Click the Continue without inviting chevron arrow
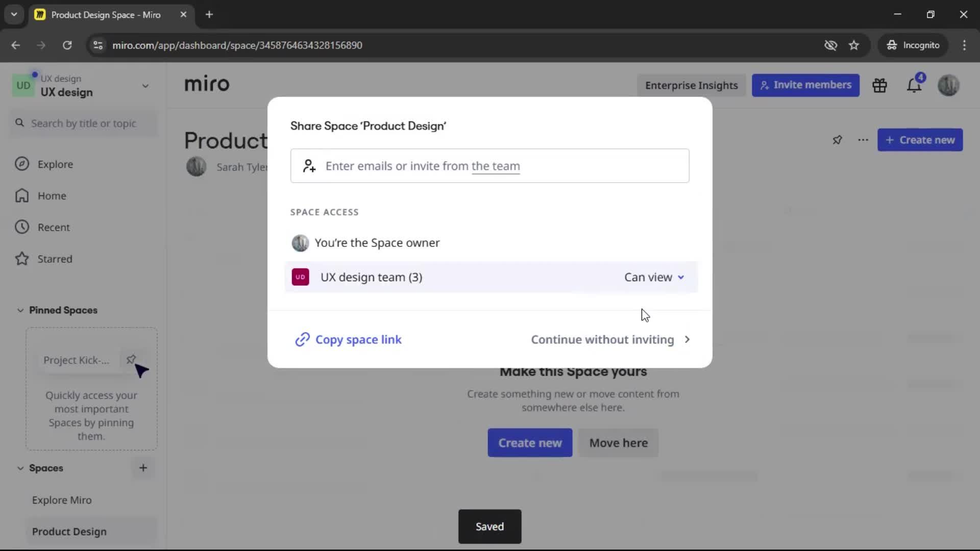 [x=687, y=340]
